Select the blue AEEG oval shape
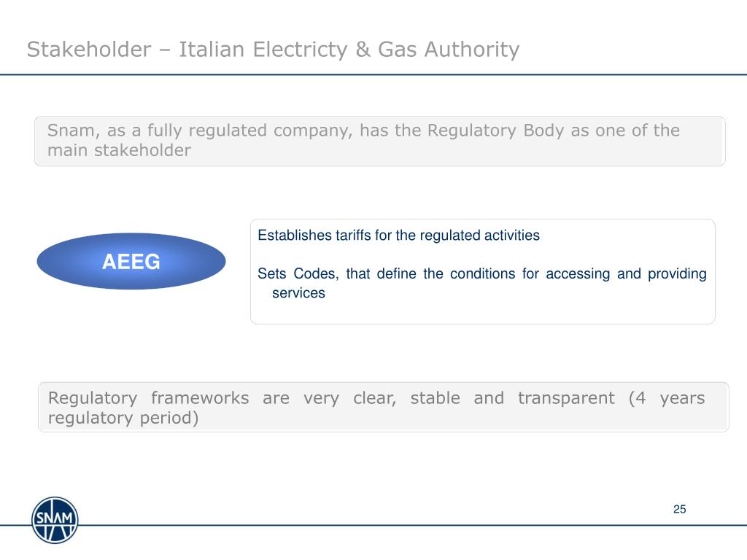 [131, 262]
